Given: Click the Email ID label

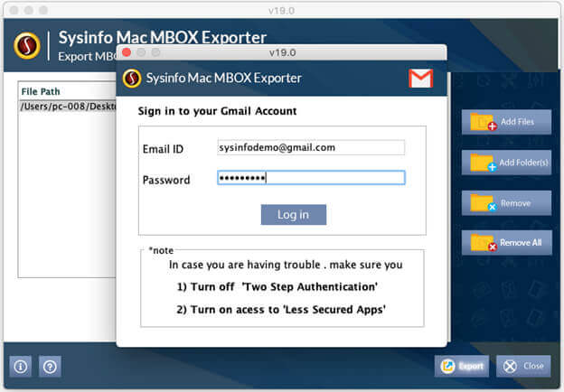Looking at the screenshot, I should pyautogui.click(x=163, y=149).
